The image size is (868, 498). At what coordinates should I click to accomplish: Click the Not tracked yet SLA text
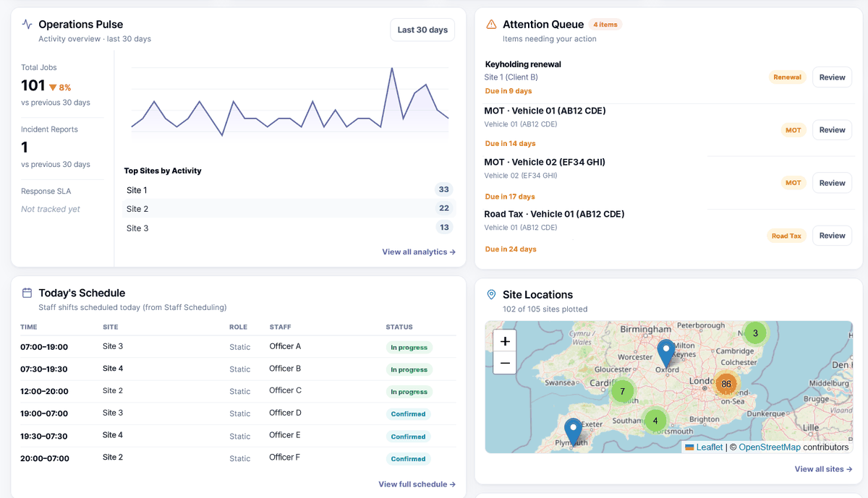[51, 209]
